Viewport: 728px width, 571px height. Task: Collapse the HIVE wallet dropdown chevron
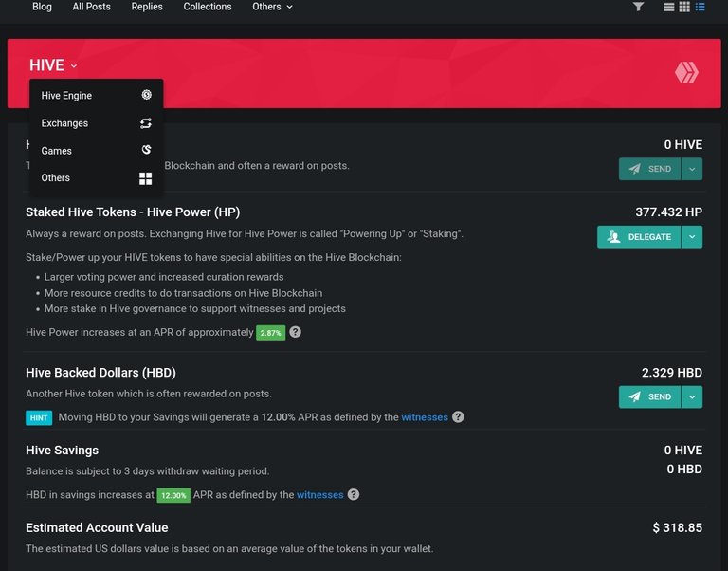click(74, 66)
